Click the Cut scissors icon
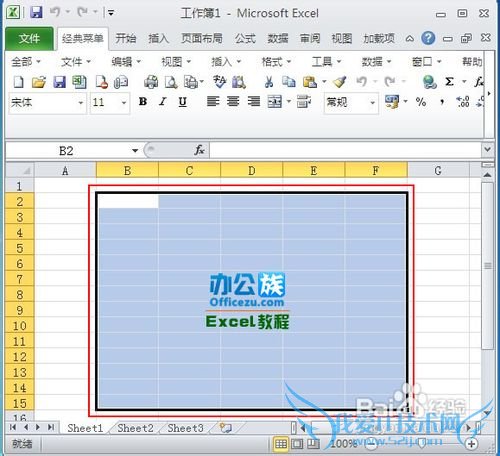Viewport: 500px width, 456px height. click(x=269, y=82)
